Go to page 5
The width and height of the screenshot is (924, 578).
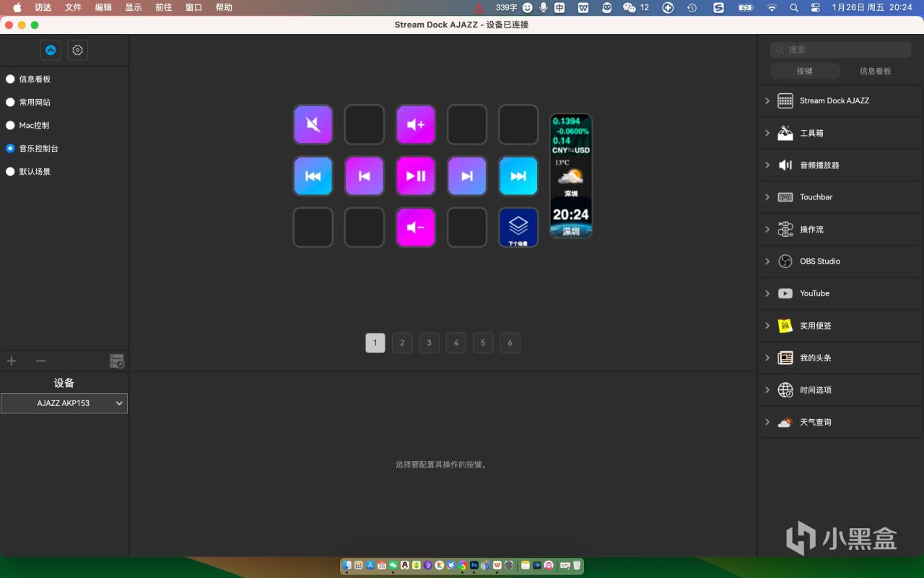pos(483,343)
